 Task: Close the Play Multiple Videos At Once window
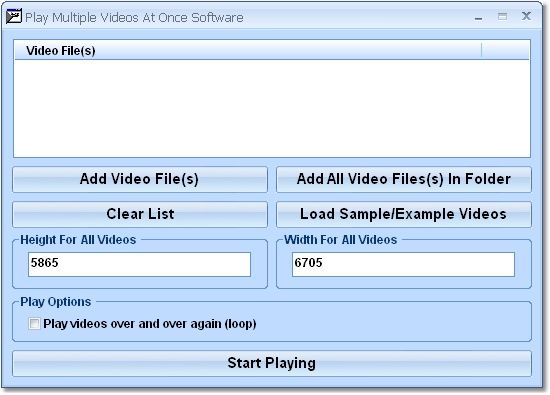(x=526, y=16)
